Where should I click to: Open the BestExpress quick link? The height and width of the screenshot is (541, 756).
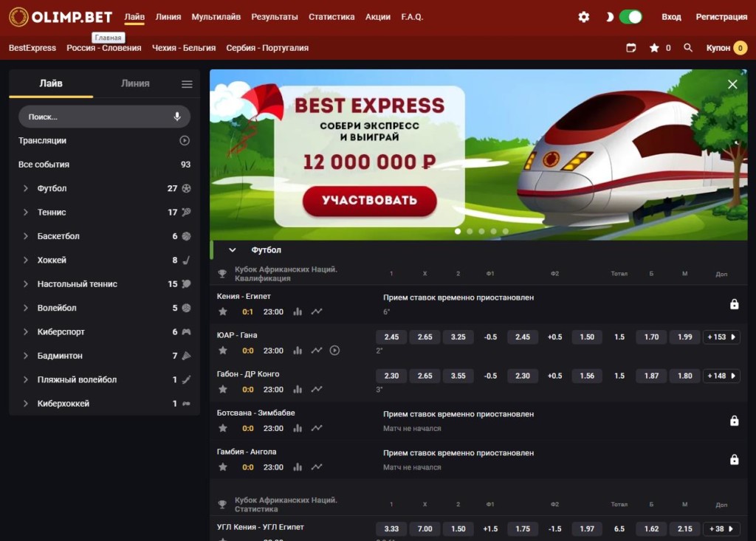[x=32, y=48]
